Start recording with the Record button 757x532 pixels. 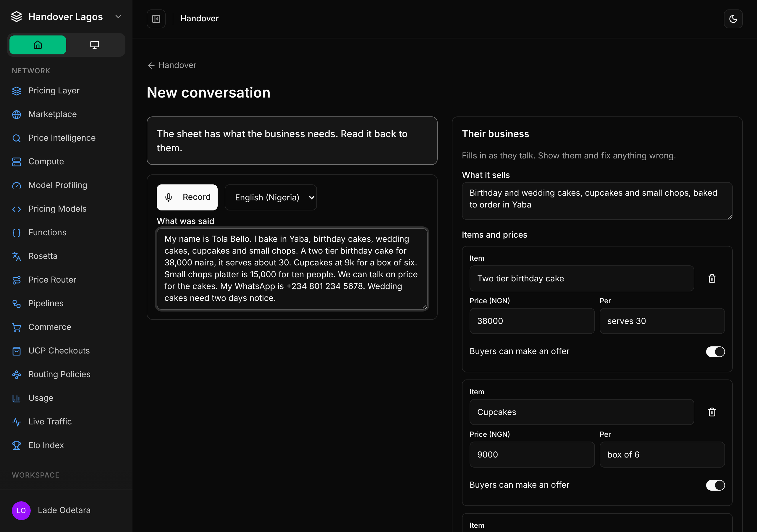(187, 197)
